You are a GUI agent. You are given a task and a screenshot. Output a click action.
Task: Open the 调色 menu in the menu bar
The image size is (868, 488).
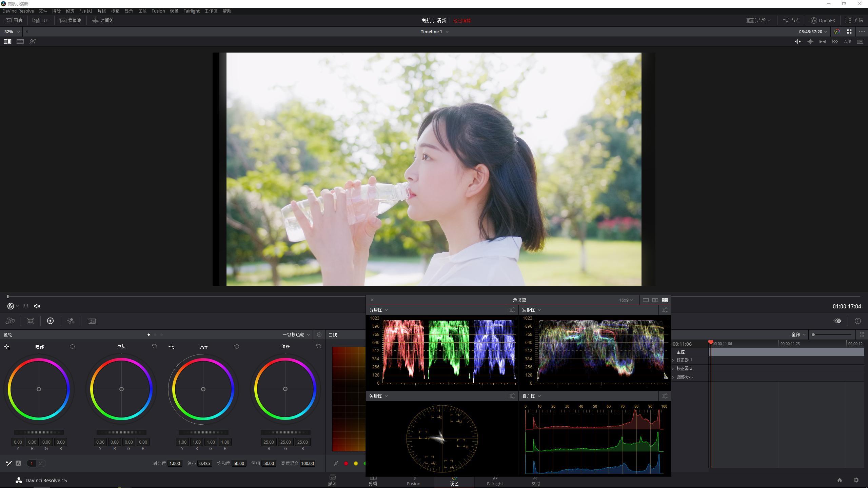[x=174, y=11]
